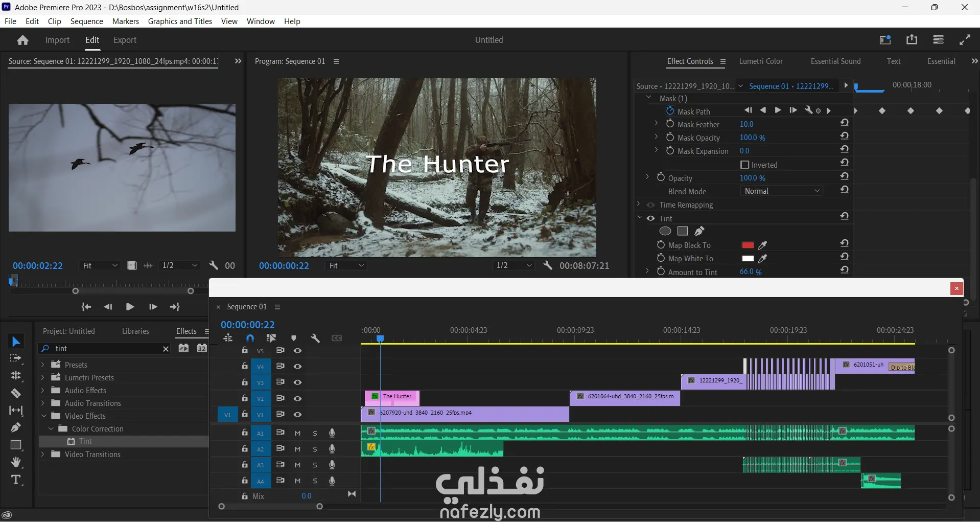Collapse the Video Effects folder

(x=43, y=416)
